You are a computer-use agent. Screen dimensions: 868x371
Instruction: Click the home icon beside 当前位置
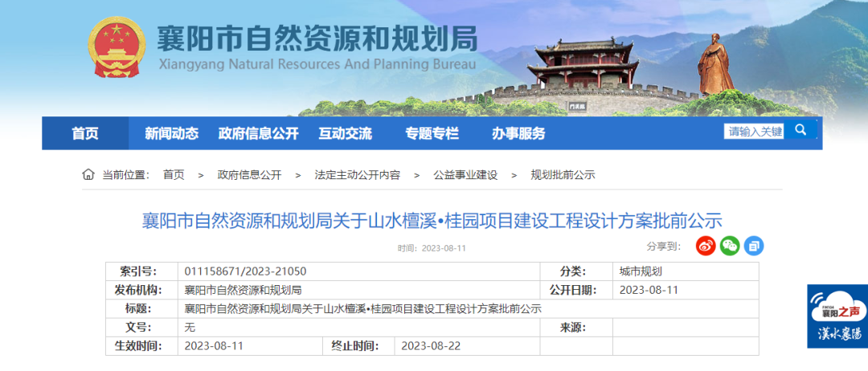[88, 175]
